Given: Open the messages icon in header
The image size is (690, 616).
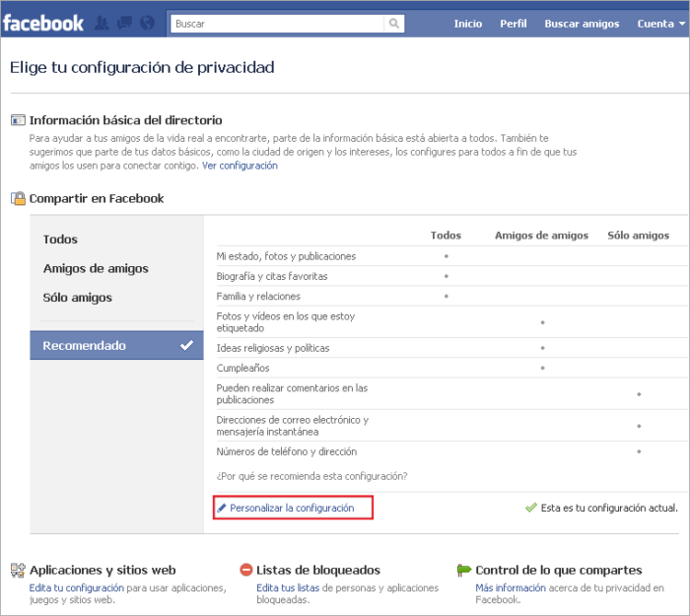Looking at the screenshot, I should [124, 24].
